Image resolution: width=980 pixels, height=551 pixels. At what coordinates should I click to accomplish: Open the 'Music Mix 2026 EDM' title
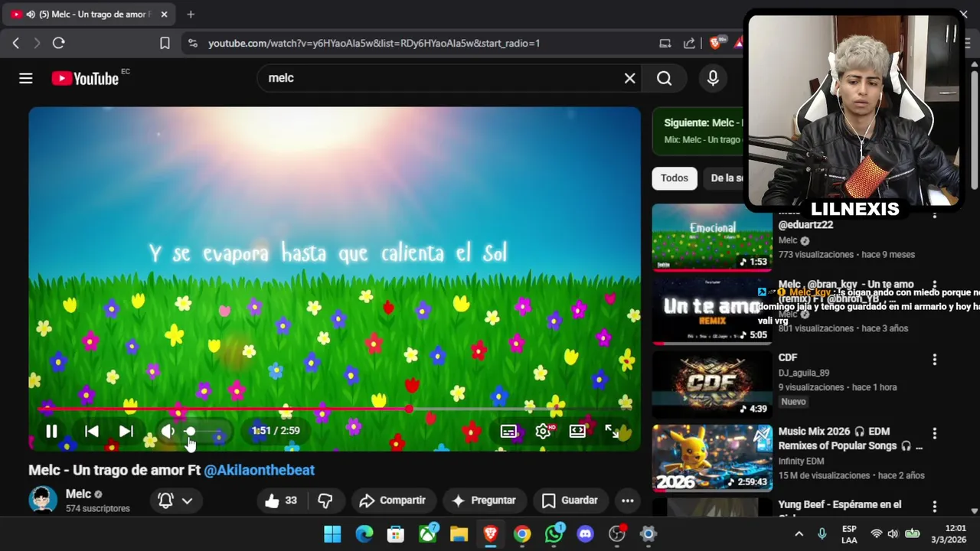click(850, 439)
